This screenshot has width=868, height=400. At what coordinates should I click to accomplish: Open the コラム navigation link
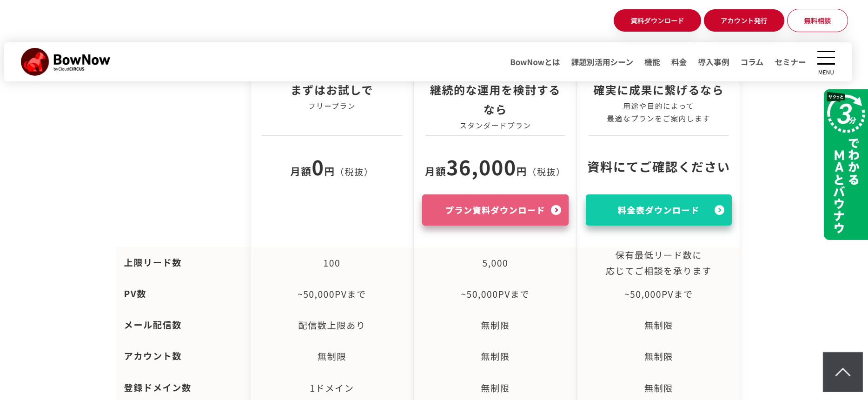point(752,62)
